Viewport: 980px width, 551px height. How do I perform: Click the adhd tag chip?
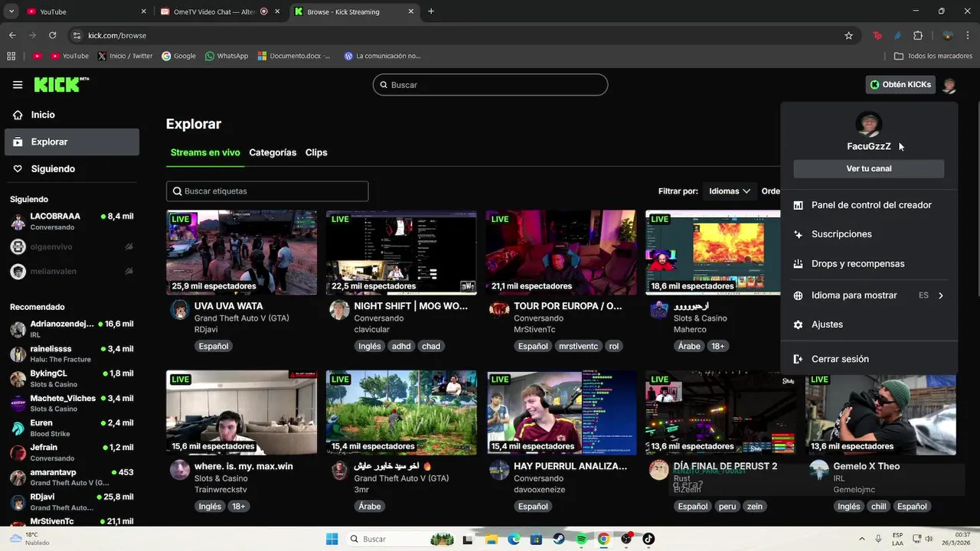coord(401,346)
